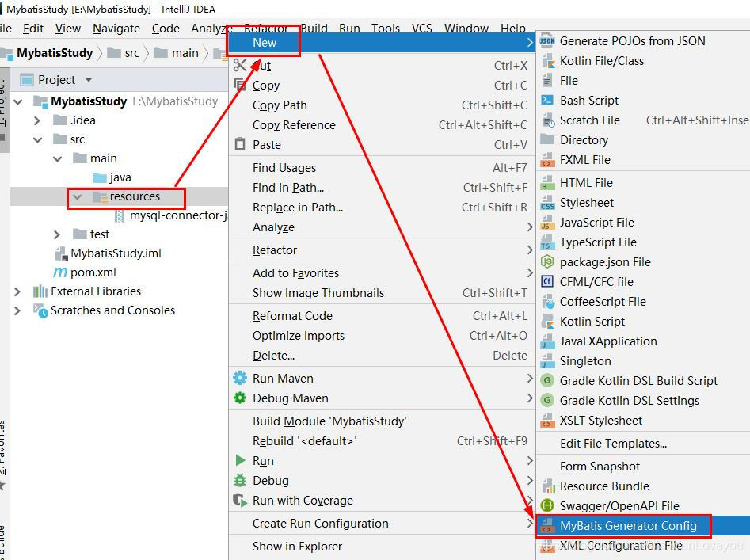Collapse the resources folder
This screenshot has height=560, width=750.
pyautogui.click(x=77, y=196)
